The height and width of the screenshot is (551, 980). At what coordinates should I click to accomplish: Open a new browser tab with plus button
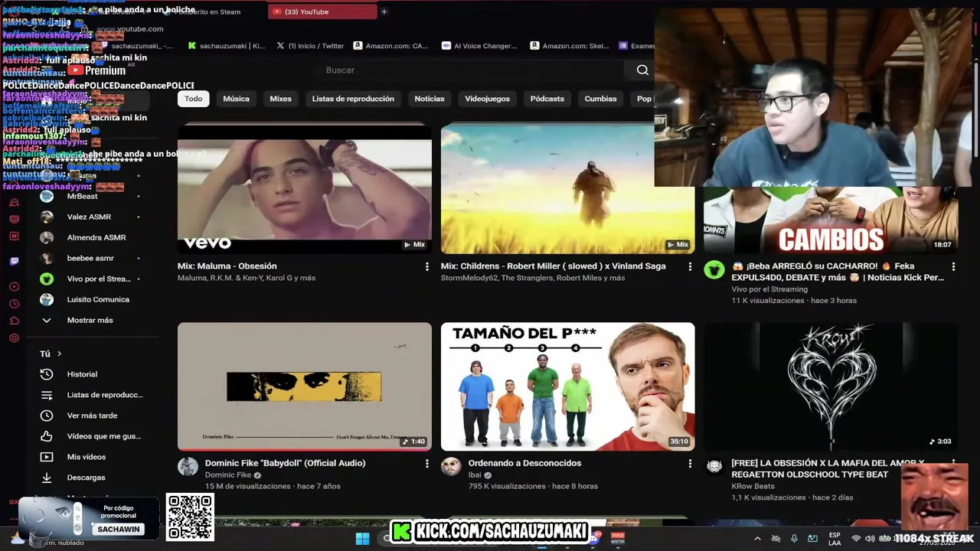click(x=384, y=11)
